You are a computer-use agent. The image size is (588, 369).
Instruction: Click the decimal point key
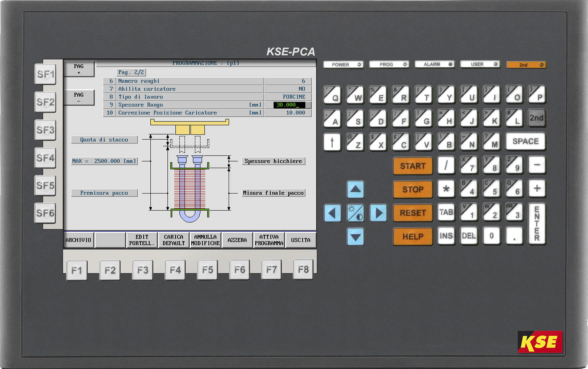[514, 236]
